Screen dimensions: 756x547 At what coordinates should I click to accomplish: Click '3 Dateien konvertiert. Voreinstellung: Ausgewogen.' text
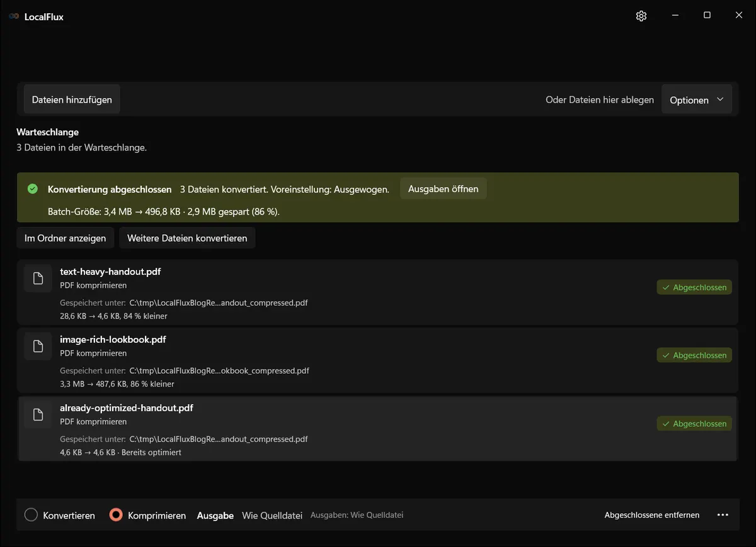tap(285, 189)
